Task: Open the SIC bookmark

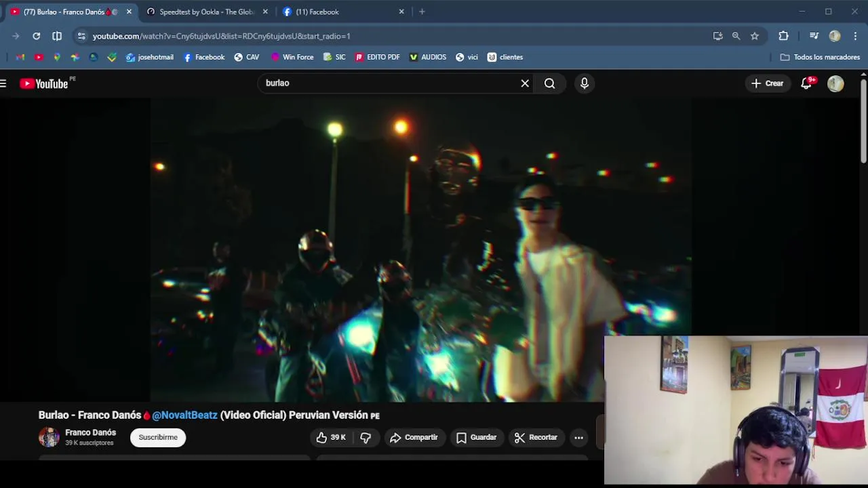Action: coord(334,57)
